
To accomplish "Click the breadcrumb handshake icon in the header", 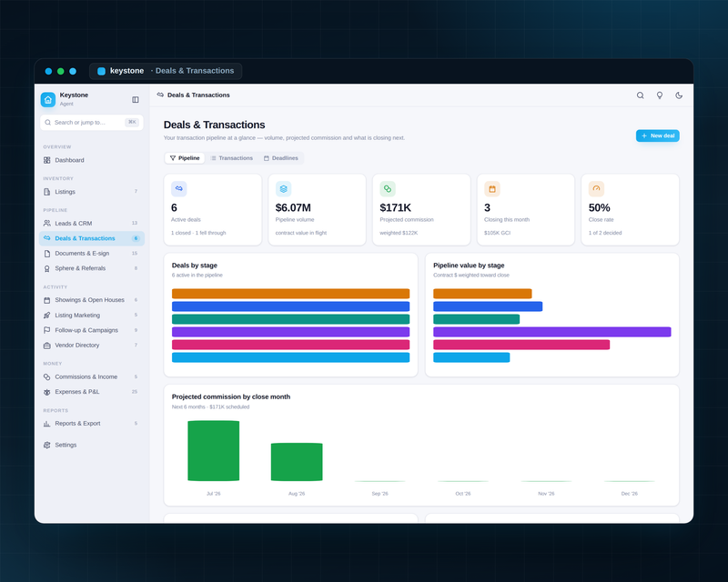I will tap(160, 95).
